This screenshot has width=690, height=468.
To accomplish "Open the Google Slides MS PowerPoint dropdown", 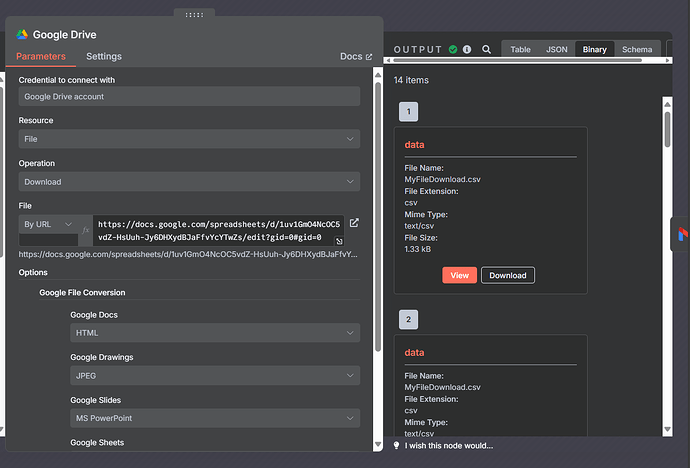I will coord(215,418).
